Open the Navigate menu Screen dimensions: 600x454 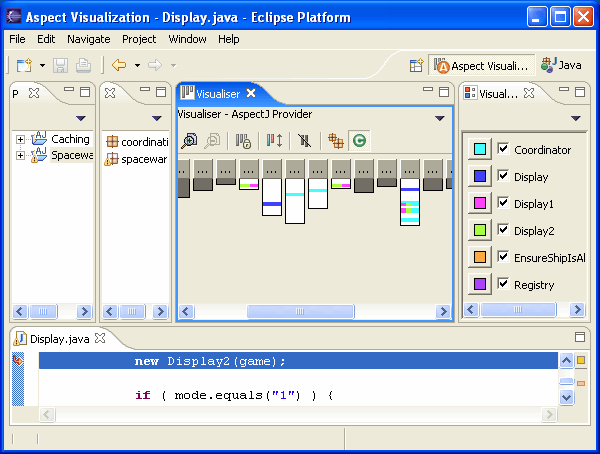[x=89, y=39]
